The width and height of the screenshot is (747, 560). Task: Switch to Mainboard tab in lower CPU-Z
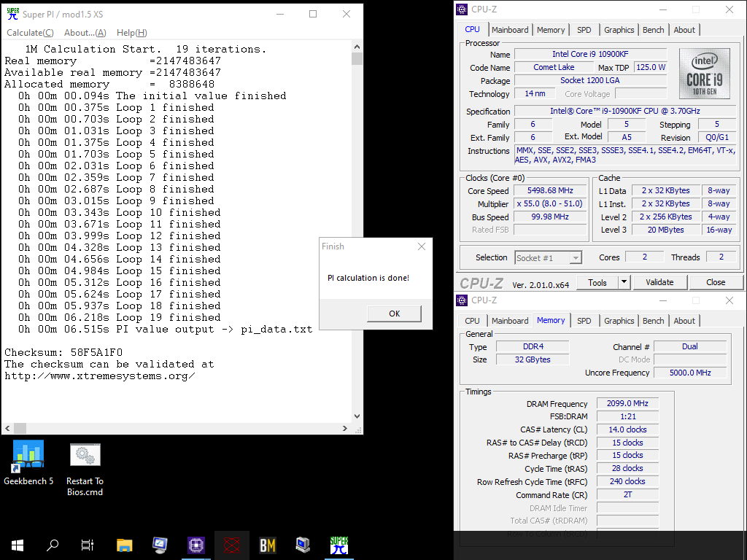click(510, 321)
